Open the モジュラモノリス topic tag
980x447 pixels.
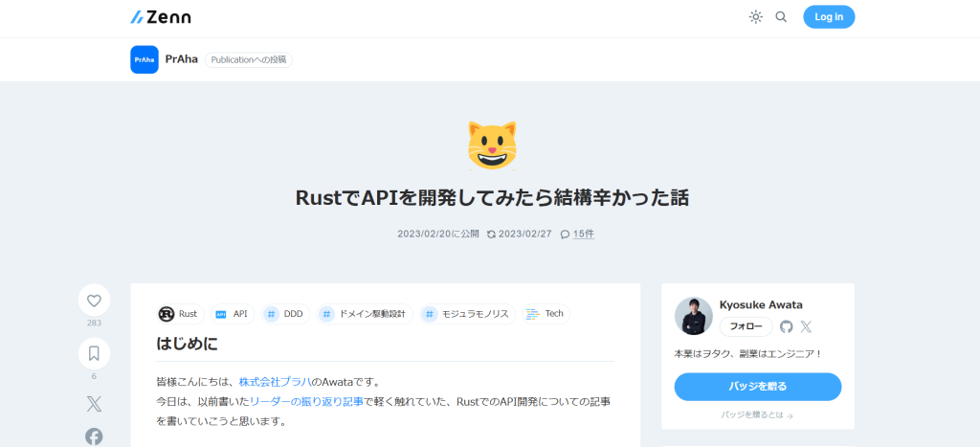(x=466, y=314)
